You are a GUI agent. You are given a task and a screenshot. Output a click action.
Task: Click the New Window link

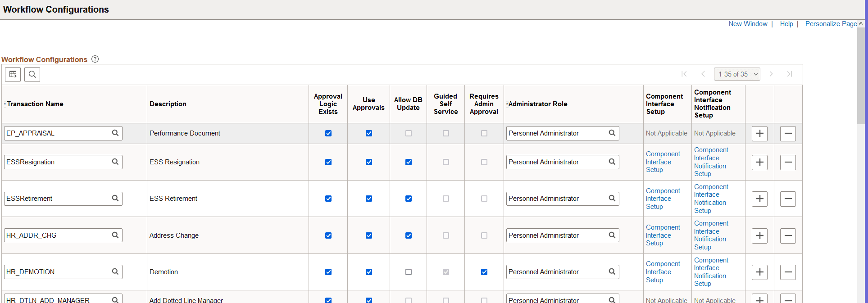[x=748, y=24]
